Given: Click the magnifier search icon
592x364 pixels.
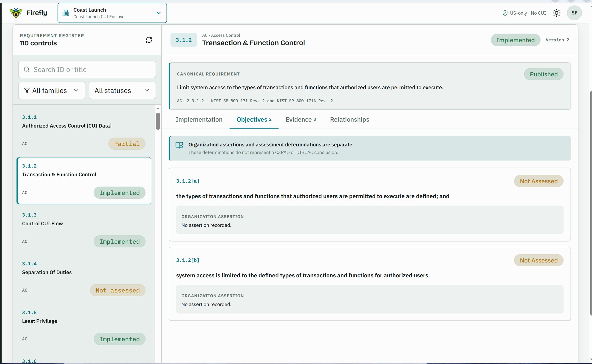Looking at the screenshot, I should (27, 70).
